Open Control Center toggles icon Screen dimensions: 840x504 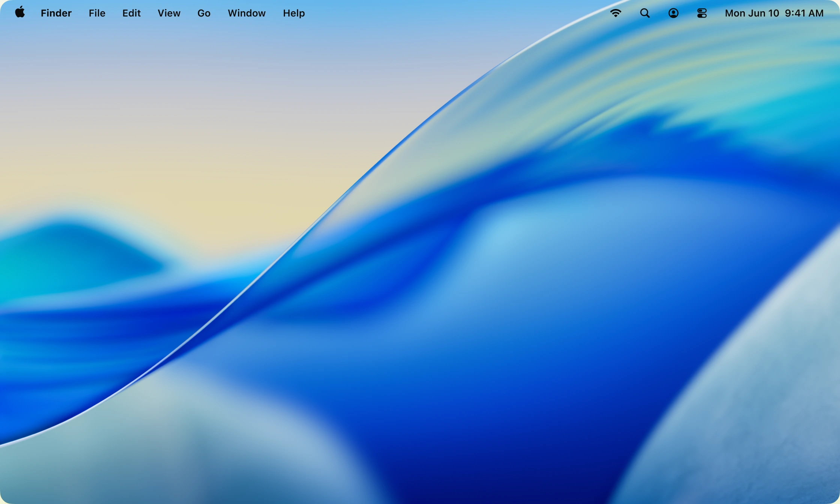click(702, 13)
